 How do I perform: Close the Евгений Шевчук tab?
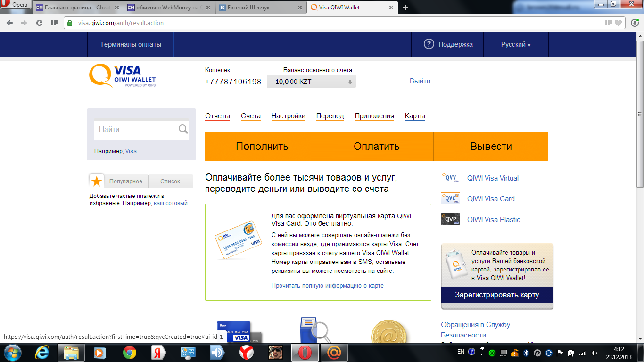[x=299, y=8]
